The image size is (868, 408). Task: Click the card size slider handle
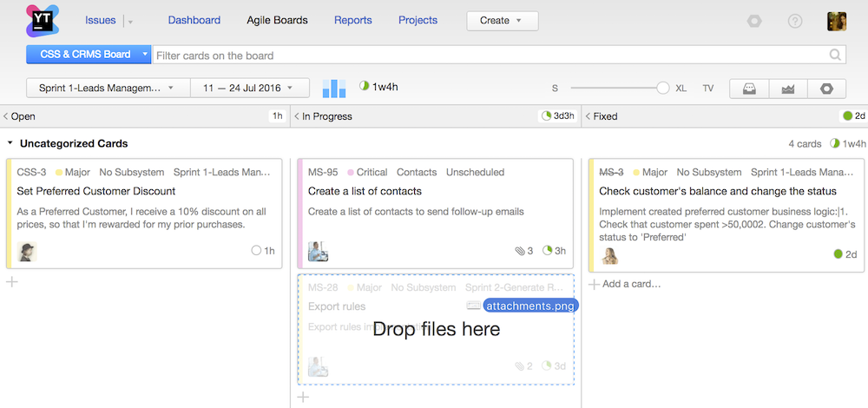pos(663,88)
